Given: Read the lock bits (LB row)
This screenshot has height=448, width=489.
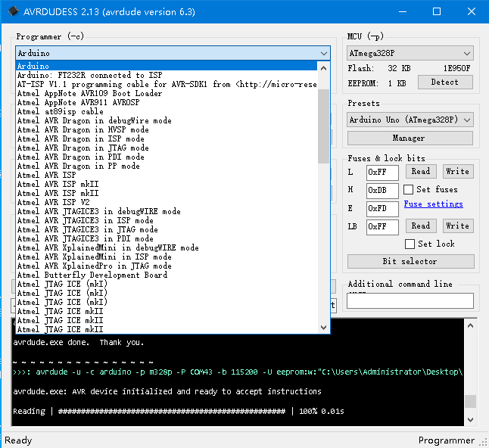Looking at the screenshot, I should pyautogui.click(x=421, y=226).
